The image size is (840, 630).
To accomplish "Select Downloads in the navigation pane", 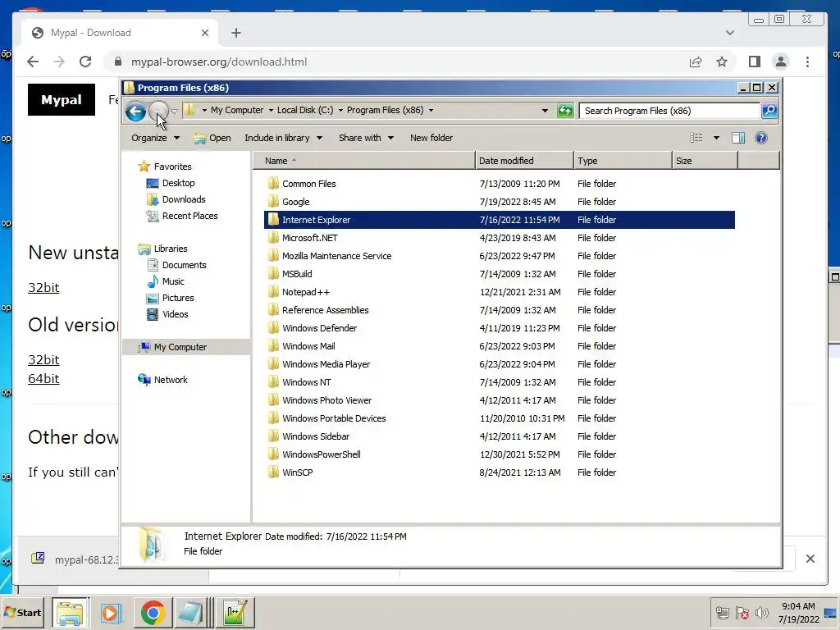I will (176, 199).
